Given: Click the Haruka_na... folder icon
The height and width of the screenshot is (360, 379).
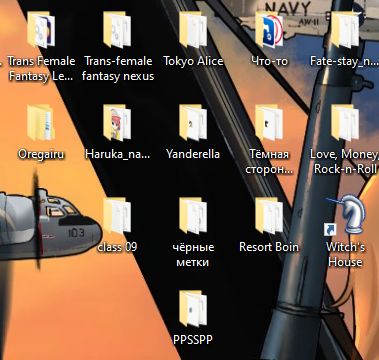Looking at the screenshot, I should [117, 122].
